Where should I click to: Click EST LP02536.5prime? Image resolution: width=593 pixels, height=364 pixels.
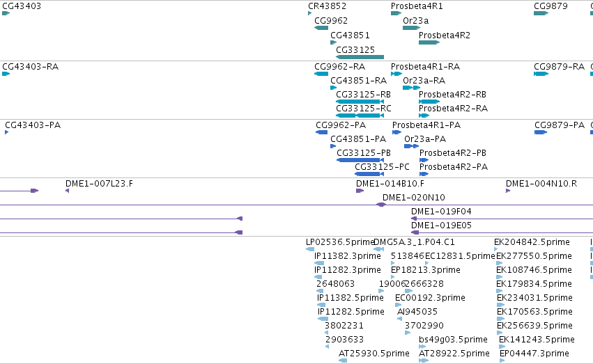coord(340,242)
